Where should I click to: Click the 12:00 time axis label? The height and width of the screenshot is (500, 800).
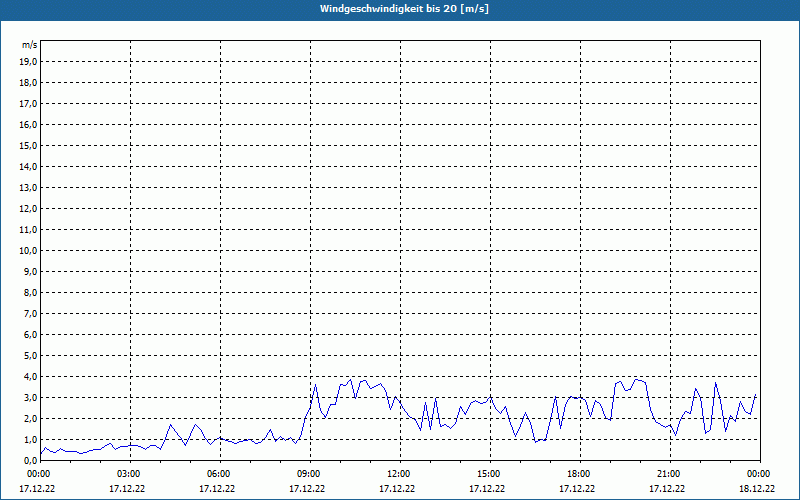click(x=401, y=474)
